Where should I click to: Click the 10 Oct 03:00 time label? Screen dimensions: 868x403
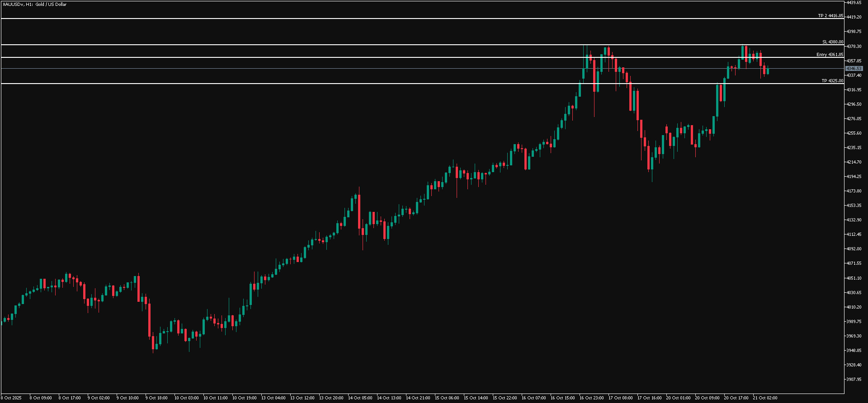[x=186, y=398]
